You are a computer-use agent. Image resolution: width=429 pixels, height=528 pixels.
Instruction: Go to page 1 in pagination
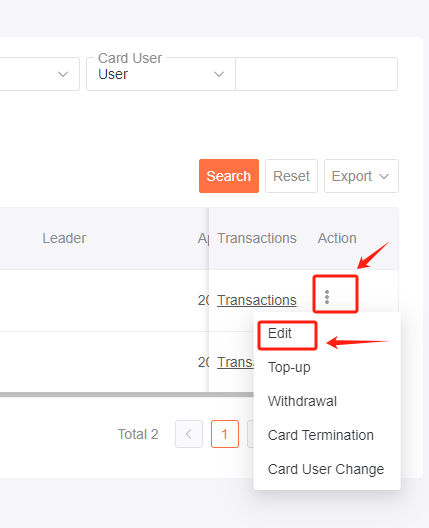[x=225, y=434]
